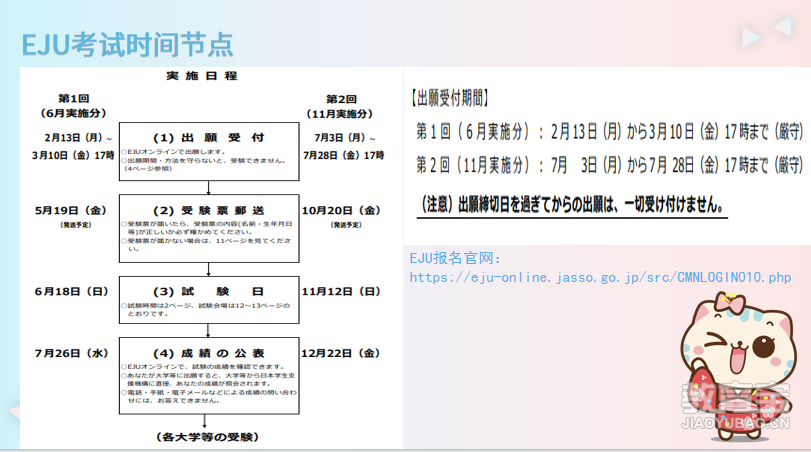Click the slide title EJU考试时间节点
The height and width of the screenshot is (452, 811).
tap(128, 42)
